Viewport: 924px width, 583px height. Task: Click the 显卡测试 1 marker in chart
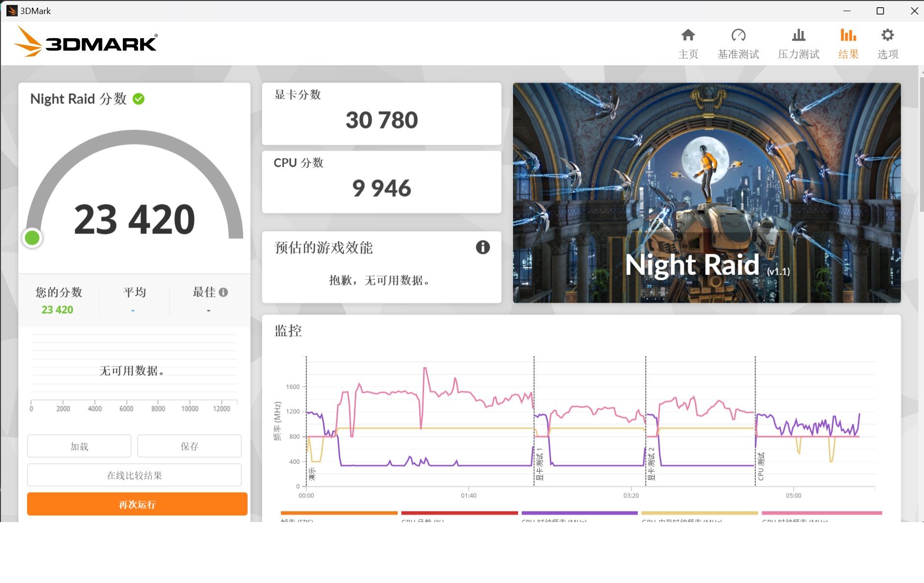click(540, 464)
